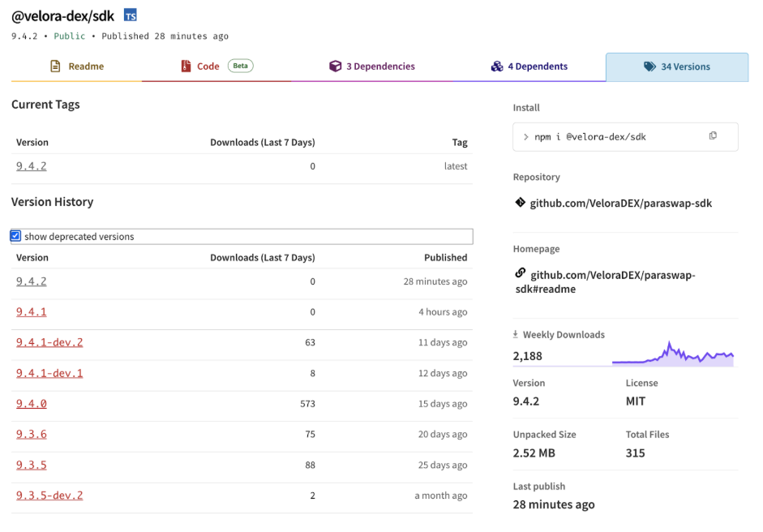Click the 2,188 weekly downloads value

pos(528,356)
